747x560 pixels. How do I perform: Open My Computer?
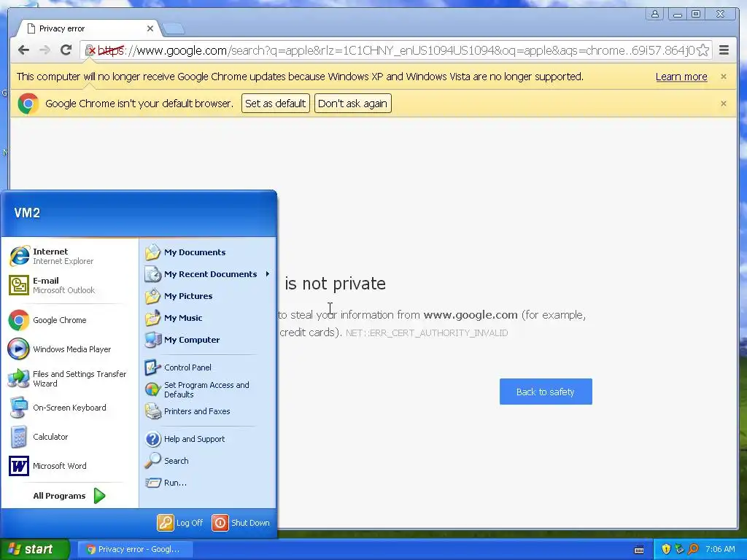tap(208, 340)
